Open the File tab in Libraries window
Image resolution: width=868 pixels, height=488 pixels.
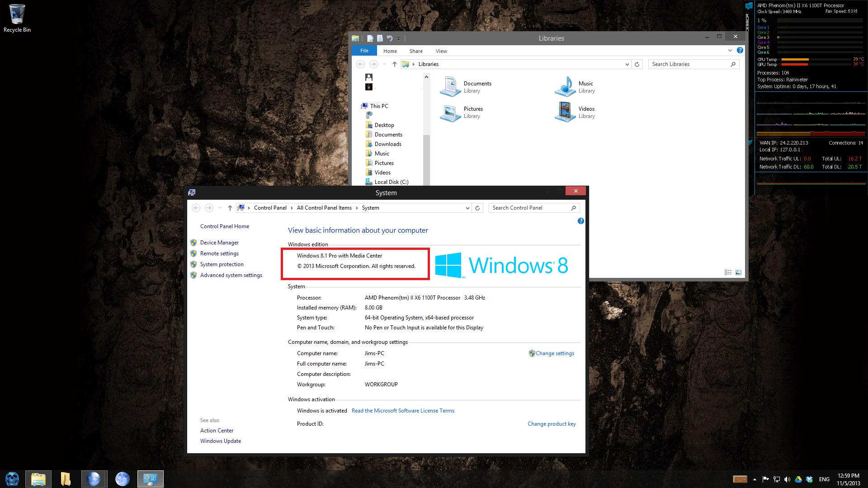point(364,51)
